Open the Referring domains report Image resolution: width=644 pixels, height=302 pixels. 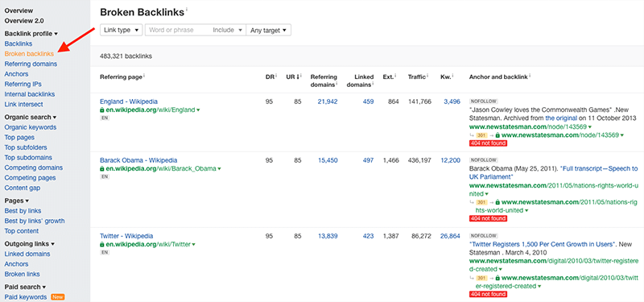tap(31, 64)
